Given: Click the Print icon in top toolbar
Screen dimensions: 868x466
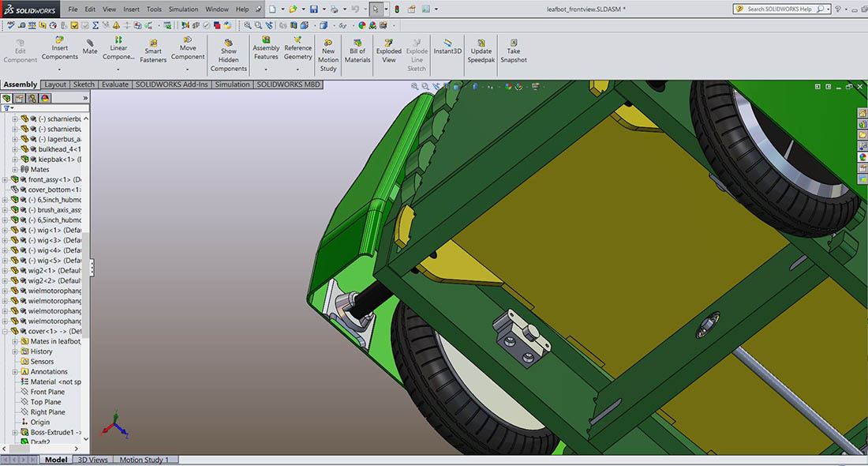Looking at the screenshot, I should point(335,9).
